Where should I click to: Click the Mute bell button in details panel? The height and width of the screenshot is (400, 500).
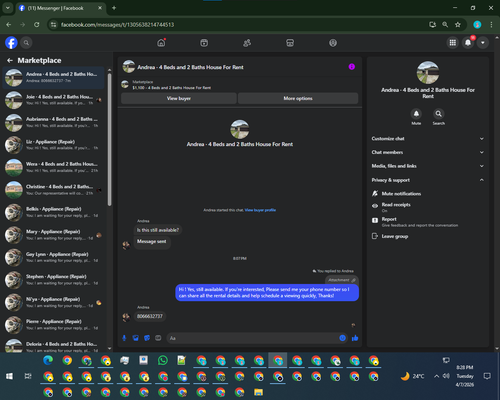pos(416,114)
